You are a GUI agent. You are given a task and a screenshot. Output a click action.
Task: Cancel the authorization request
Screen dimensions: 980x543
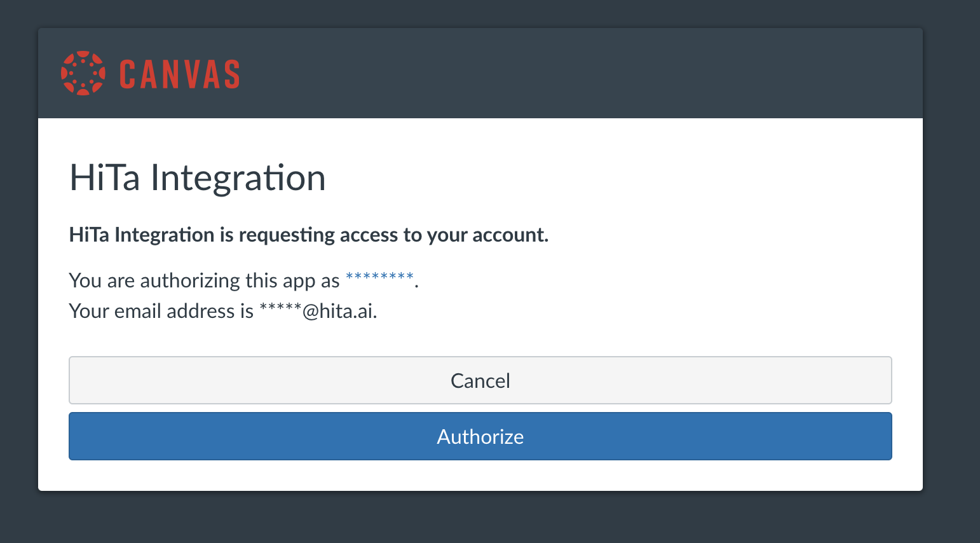(480, 380)
